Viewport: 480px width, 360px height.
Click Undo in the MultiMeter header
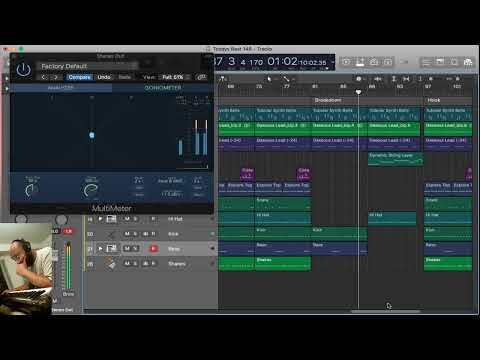click(x=104, y=77)
